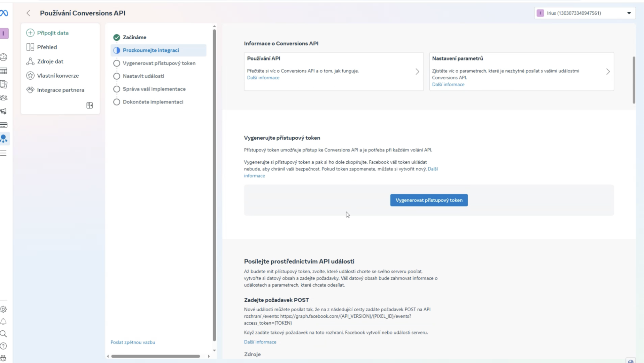Open Další informace link under POST request text

pyautogui.click(x=260, y=342)
